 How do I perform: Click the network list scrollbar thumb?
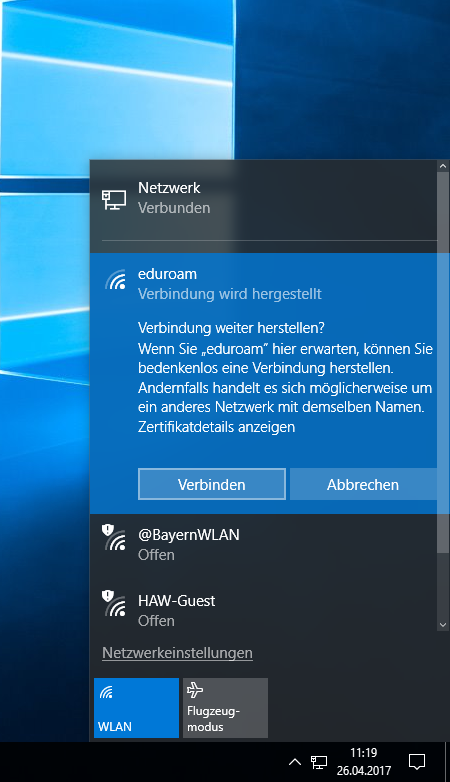click(x=443, y=362)
